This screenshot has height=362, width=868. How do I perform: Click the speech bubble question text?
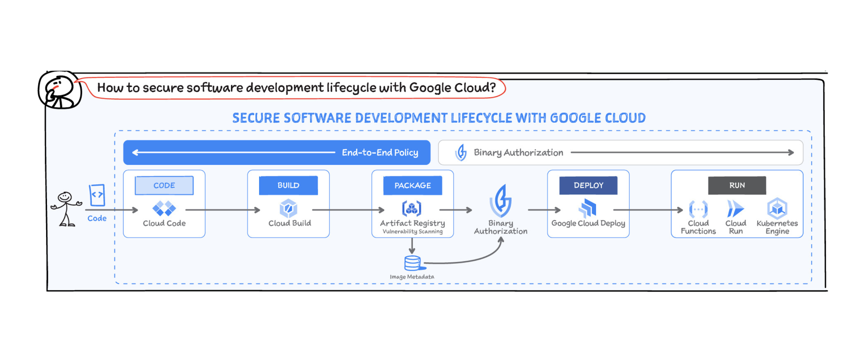click(x=296, y=87)
